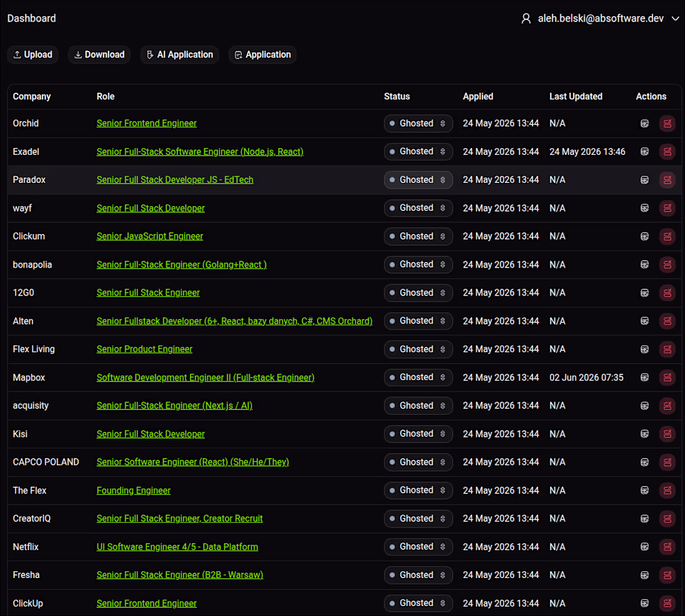Open the edit icon for Paradox
Screen dimensions: 685x616
pyautogui.click(x=645, y=180)
